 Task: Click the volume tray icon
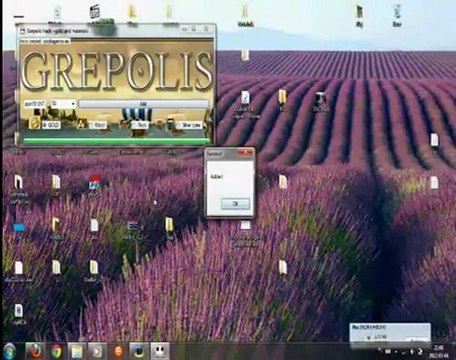pyautogui.click(x=412, y=351)
